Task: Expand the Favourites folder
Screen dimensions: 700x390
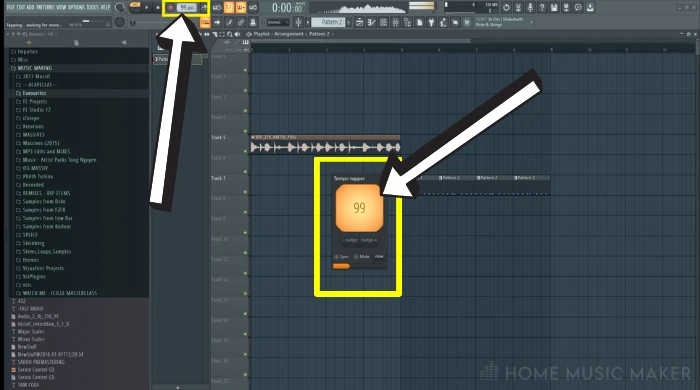Action: click(34, 93)
